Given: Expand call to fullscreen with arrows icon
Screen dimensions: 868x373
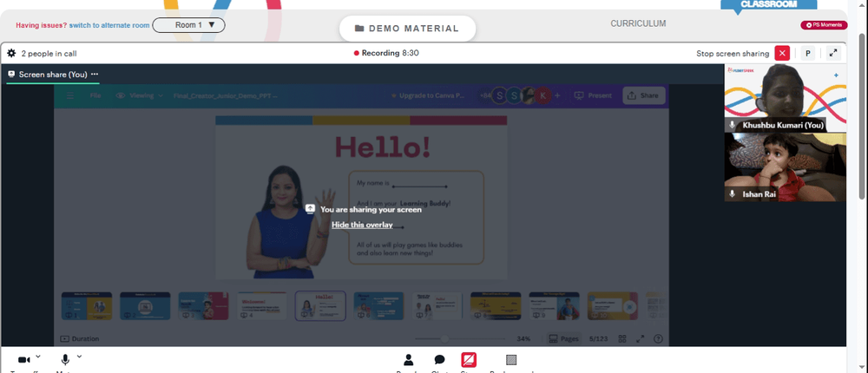Looking at the screenshot, I should (x=833, y=53).
